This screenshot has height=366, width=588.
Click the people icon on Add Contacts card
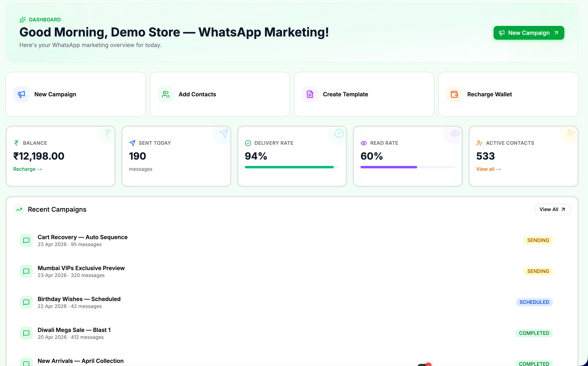(x=166, y=94)
